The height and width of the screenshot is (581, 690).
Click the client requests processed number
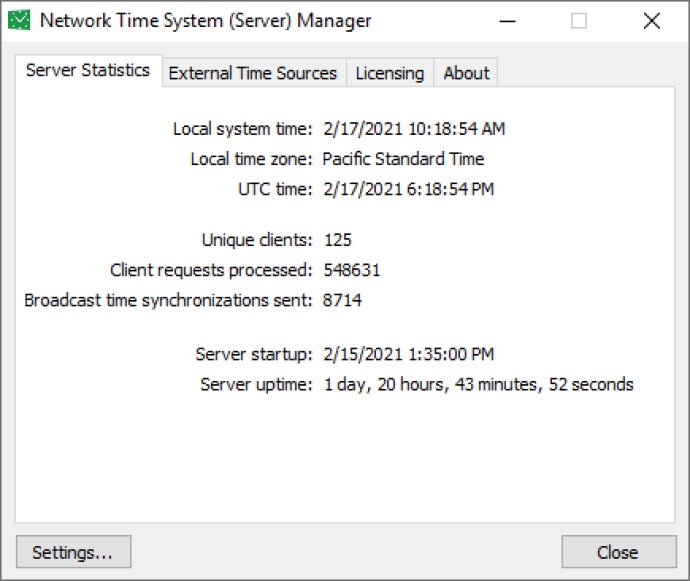[x=352, y=270]
